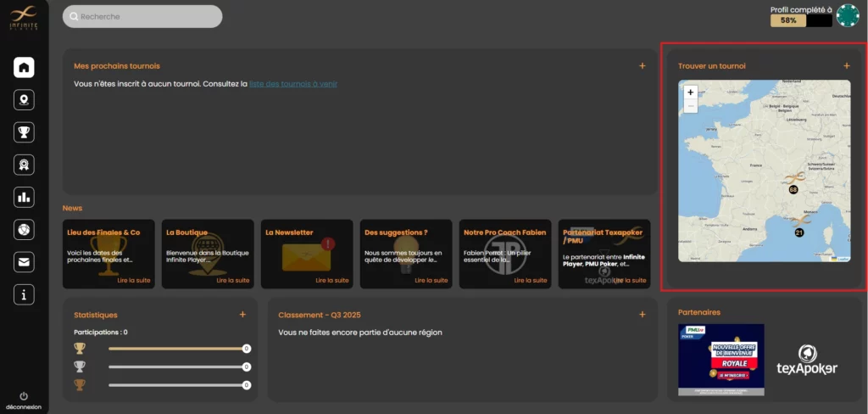Read more on La Boutique news card
This screenshot has height=414, width=868.
tap(232, 280)
